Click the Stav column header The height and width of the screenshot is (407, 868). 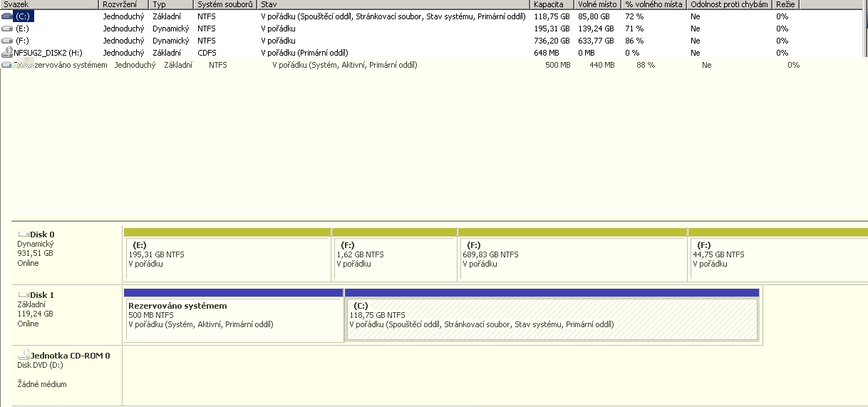click(393, 4)
